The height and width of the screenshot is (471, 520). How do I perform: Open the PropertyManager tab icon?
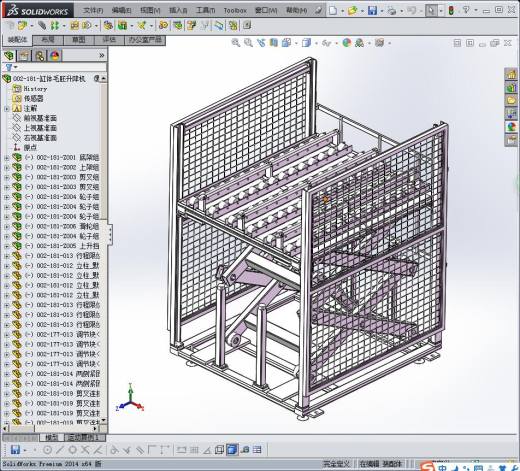(24, 56)
